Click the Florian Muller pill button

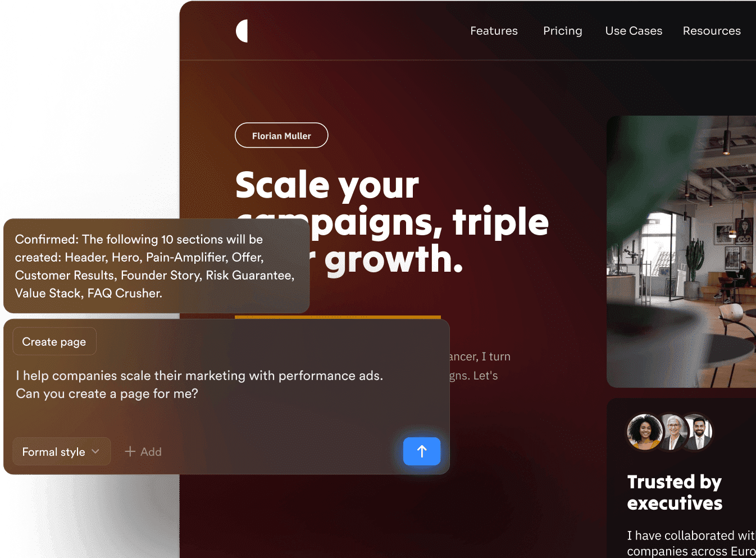point(281,135)
